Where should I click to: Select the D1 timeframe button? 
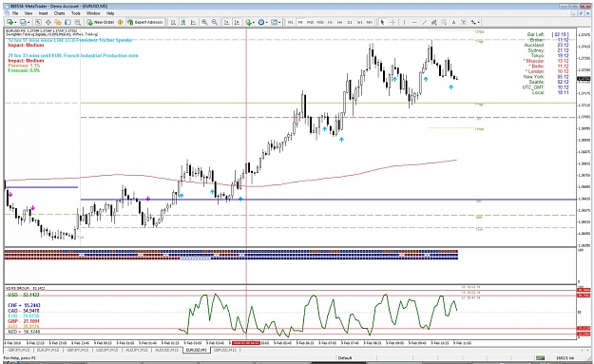[x=350, y=23]
